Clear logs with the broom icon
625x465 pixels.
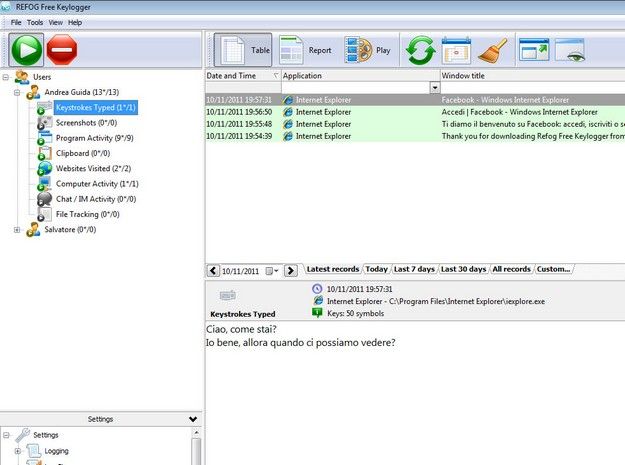[493, 51]
